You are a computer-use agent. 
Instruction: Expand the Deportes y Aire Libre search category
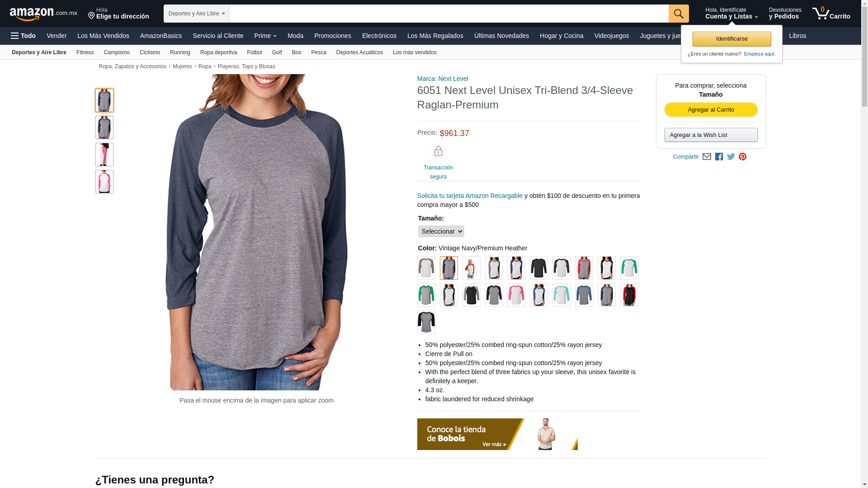tap(196, 14)
